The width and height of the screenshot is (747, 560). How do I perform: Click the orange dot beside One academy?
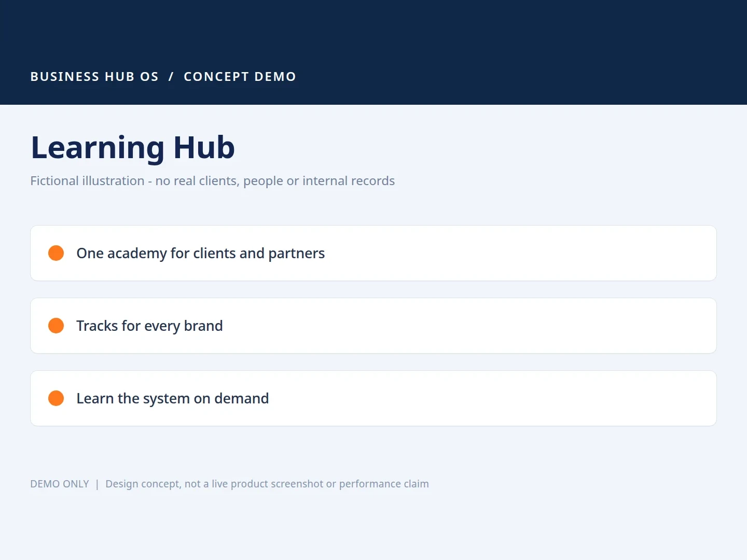point(56,253)
